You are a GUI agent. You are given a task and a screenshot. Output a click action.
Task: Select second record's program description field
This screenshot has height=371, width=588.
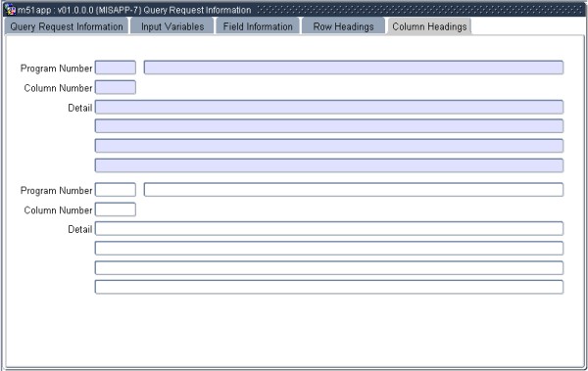point(354,190)
